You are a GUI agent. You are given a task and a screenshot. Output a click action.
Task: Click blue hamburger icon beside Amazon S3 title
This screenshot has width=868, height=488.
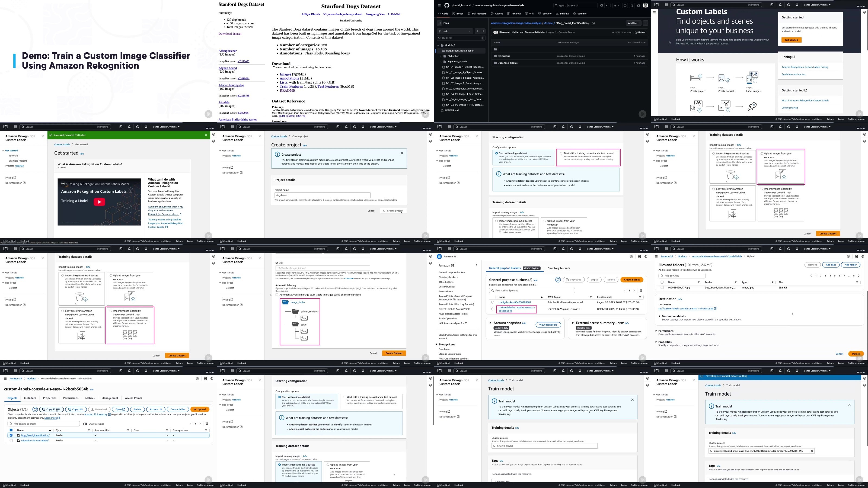point(439,257)
